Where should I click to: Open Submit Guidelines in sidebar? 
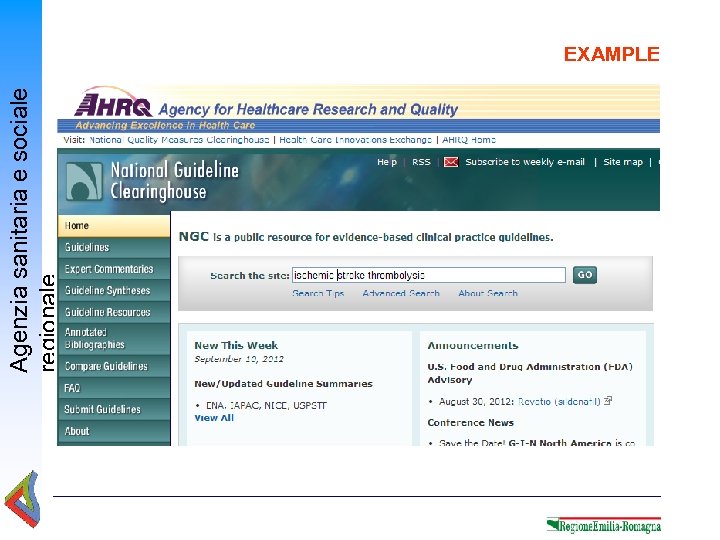click(x=114, y=410)
